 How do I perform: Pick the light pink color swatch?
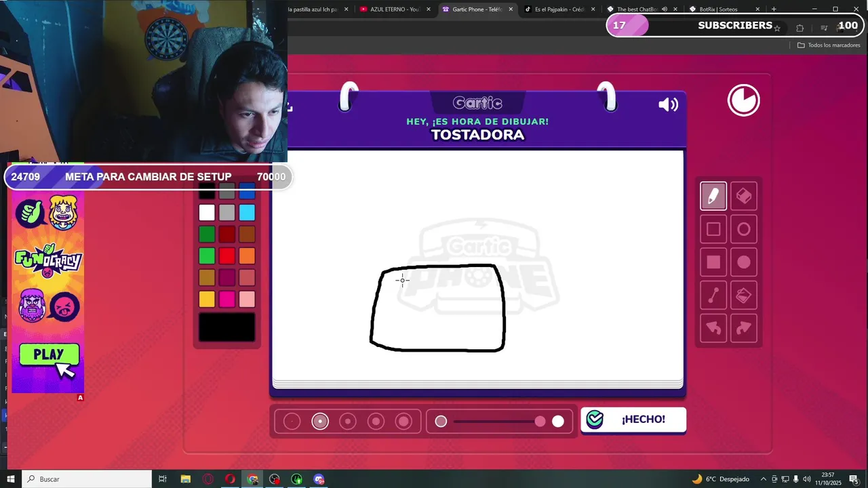coord(247,299)
